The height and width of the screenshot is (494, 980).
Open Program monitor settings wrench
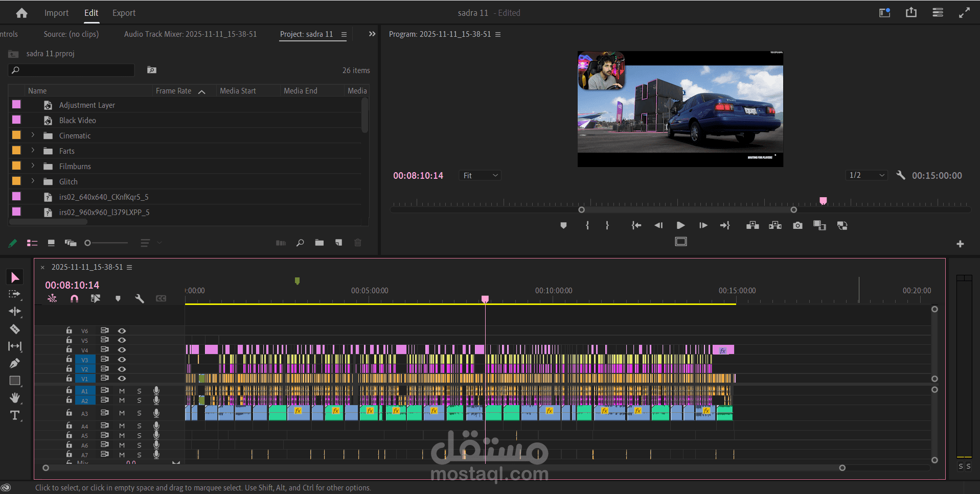901,175
